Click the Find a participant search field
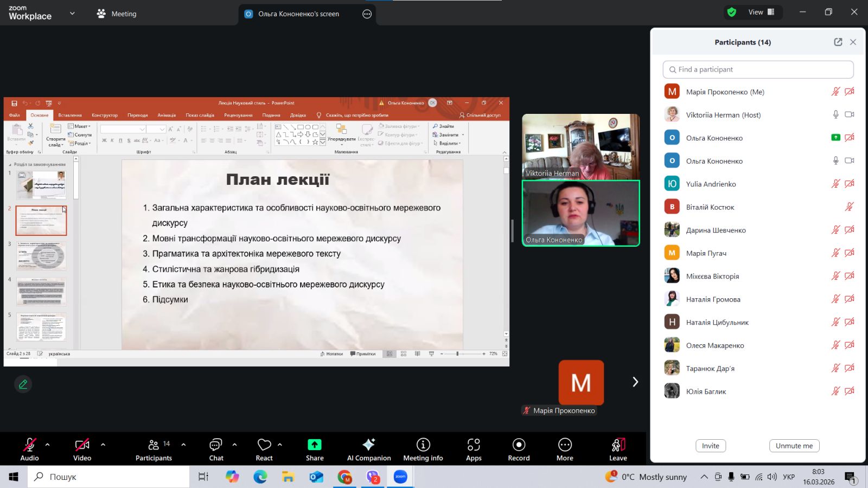 (x=758, y=69)
